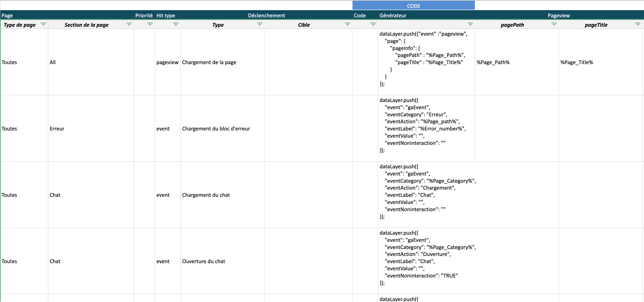Select the Déclenchement header cell
644x302 pixels.
point(266,16)
